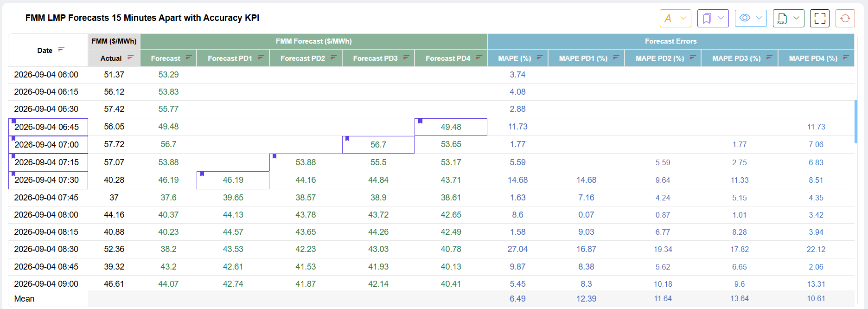The width and height of the screenshot is (868, 309).
Task: Click the FMM ($/MWh) group header
Action: (114, 41)
